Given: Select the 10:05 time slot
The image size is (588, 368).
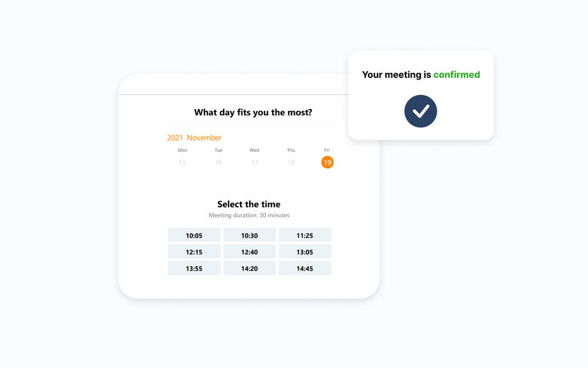Looking at the screenshot, I should (x=194, y=236).
